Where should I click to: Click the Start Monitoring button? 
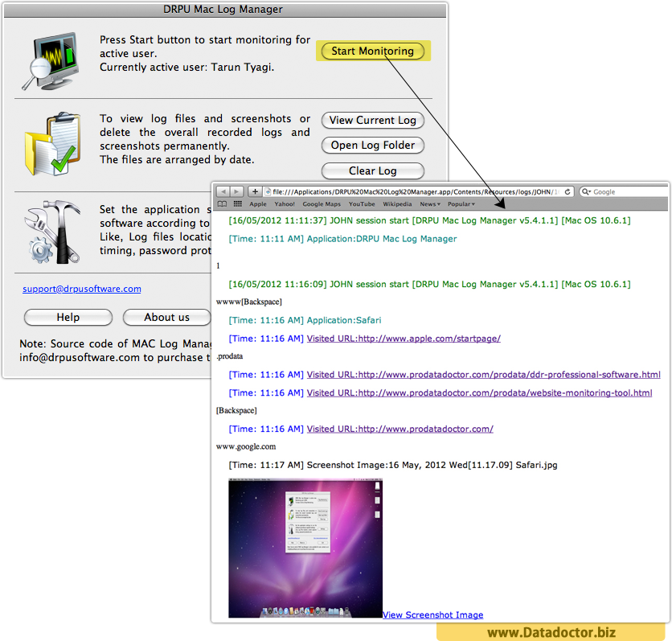point(372,51)
